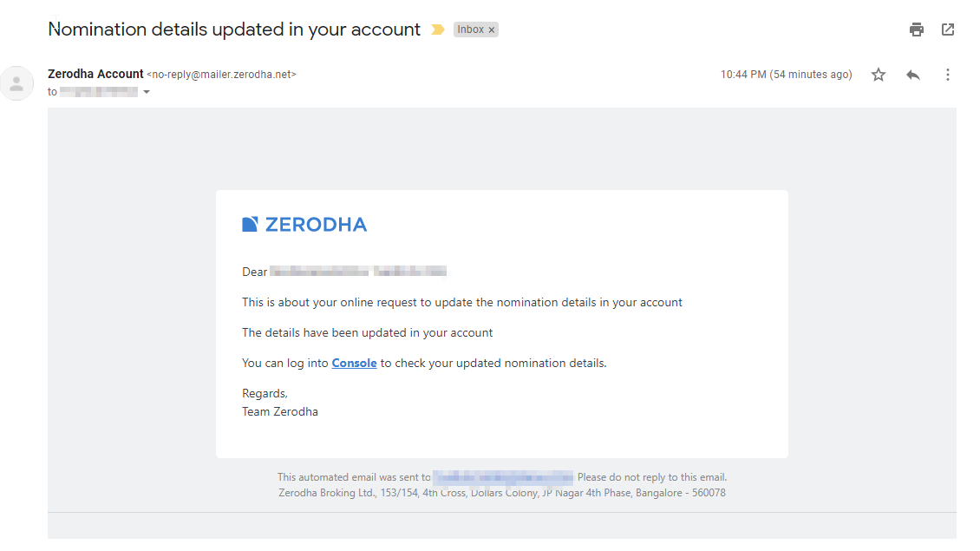Reply using the arrow icon
The image size is (980, 551).
click(x=913, y=75)
